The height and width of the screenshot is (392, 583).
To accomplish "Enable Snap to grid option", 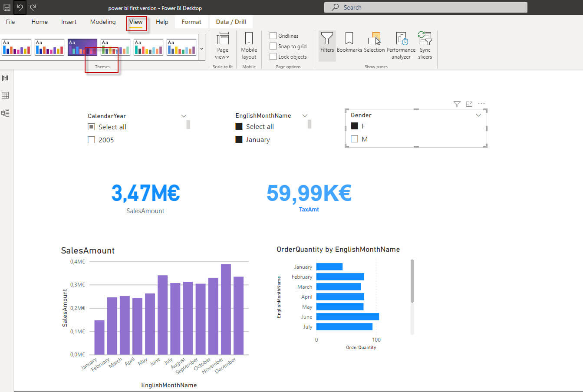I will pos(273,46).
